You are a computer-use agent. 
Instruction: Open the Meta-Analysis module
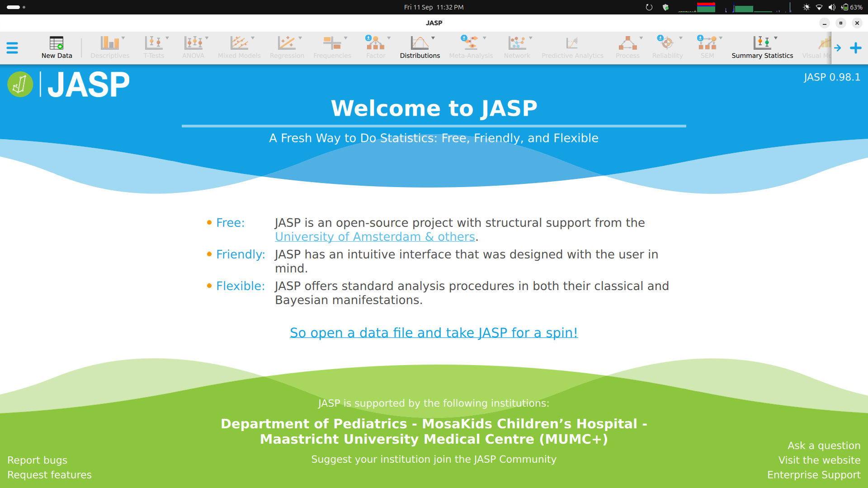(471, 47)
